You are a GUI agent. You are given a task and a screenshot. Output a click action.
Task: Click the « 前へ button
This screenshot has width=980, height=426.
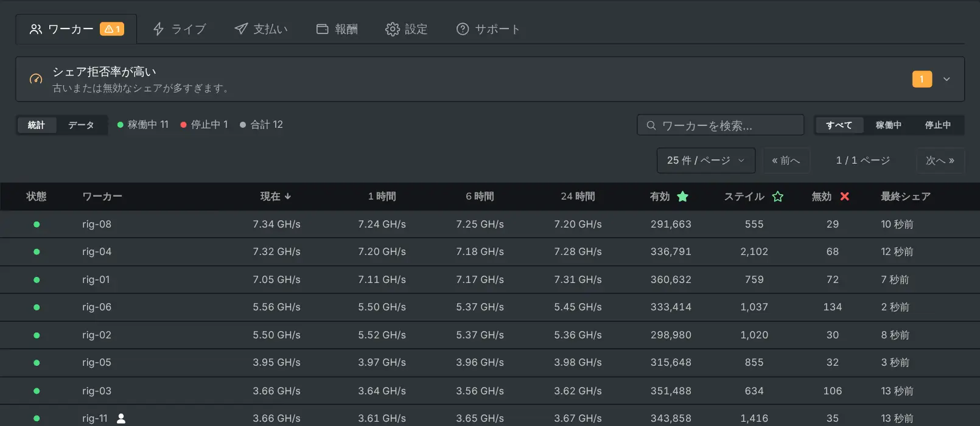[786, 161]
